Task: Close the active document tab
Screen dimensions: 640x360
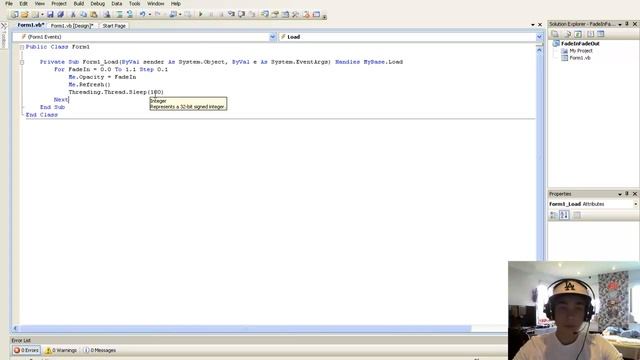Action: click(540, 25)
